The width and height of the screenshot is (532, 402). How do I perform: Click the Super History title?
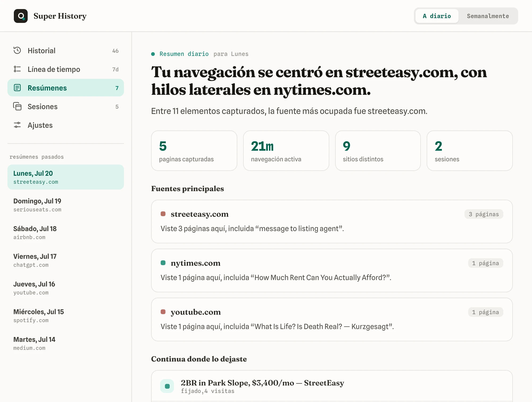pyautogui.click(x=60, y=16)
